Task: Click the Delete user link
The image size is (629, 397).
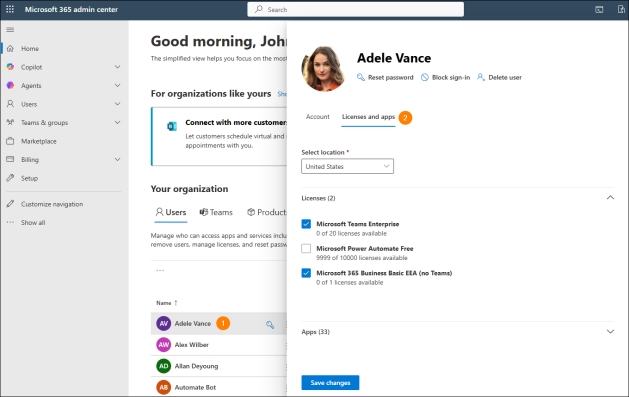Action: click(x=505, y=77)
